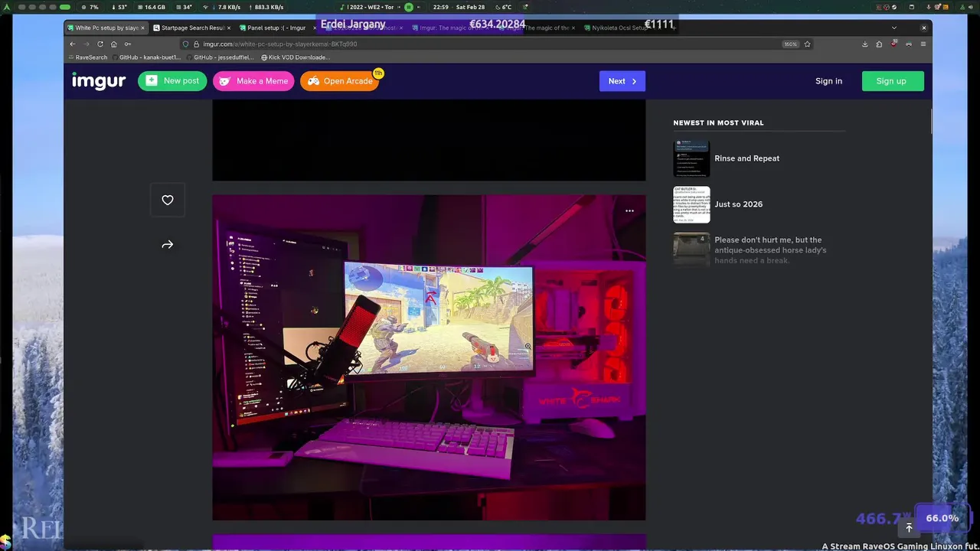
Task: Launch Open Arcade
Action: coord(339,81)
